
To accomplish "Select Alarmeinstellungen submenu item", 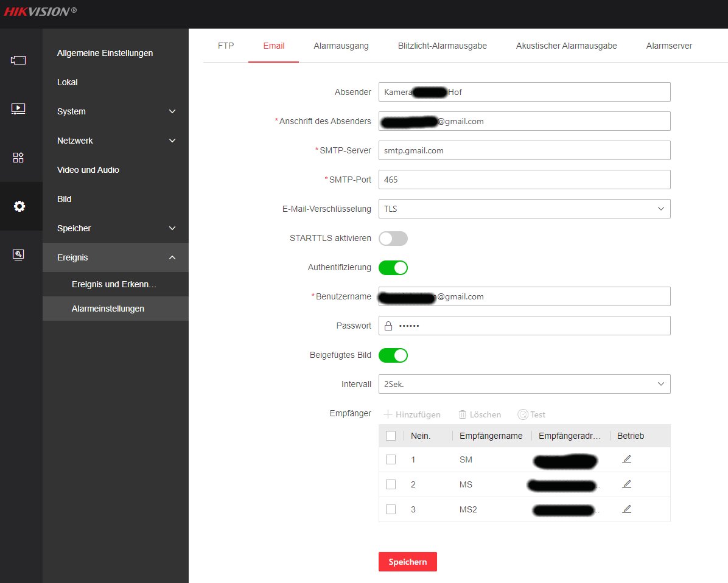I will (x=116, y=309).
